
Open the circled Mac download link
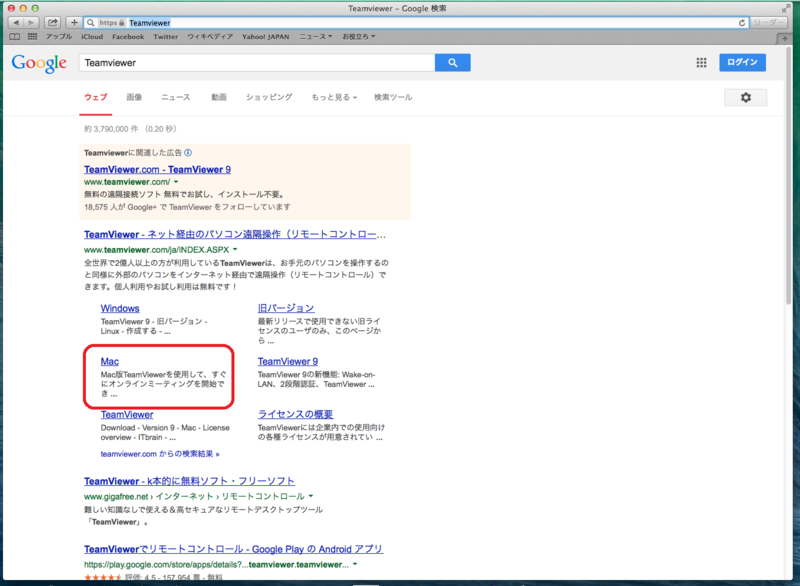click(109, 361)
